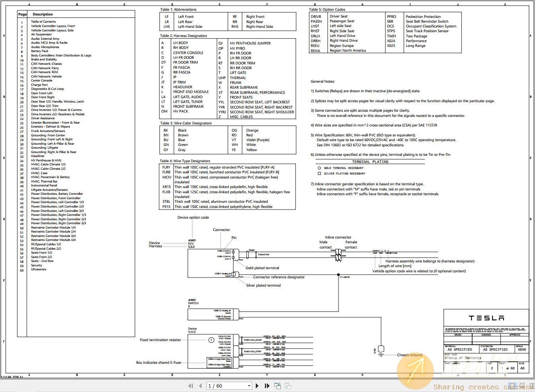Viewport: 535px width, 392px height.
Task: Open 'Battery Pack' contents entry
Action: (40, 51)
